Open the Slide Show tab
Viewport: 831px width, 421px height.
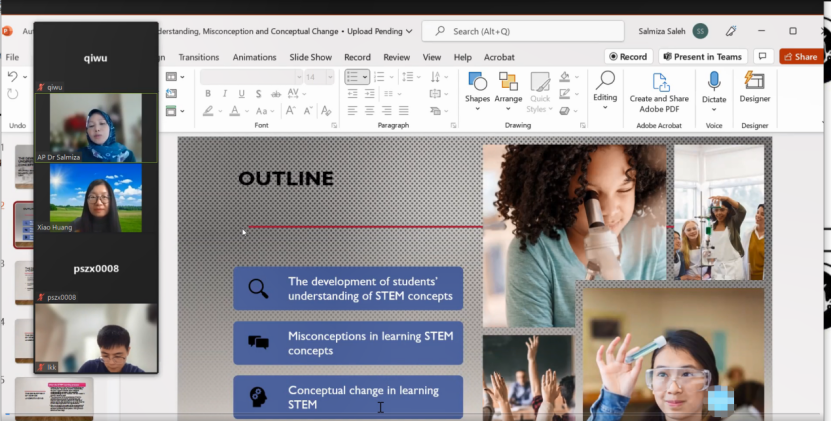point(310,57)
